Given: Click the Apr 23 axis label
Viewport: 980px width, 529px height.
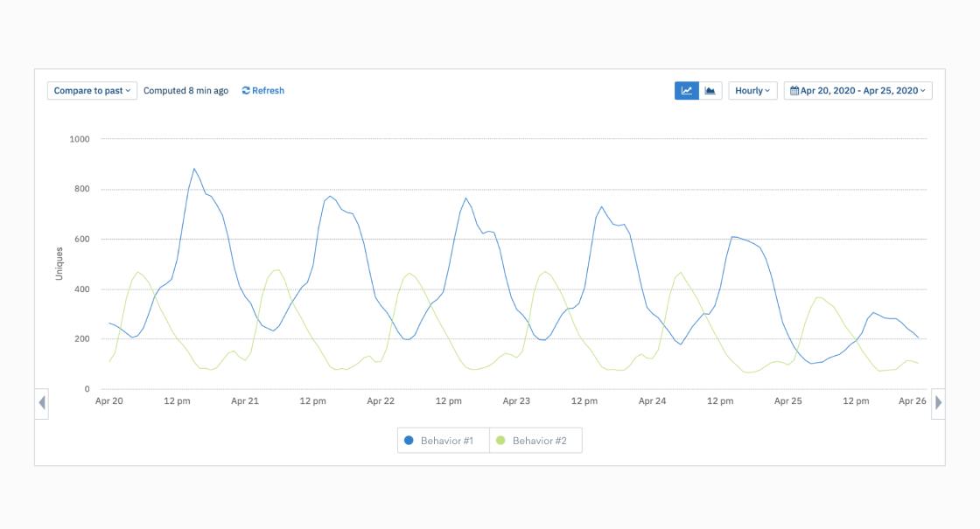Looking at the screenshot, I should [516, 401].
